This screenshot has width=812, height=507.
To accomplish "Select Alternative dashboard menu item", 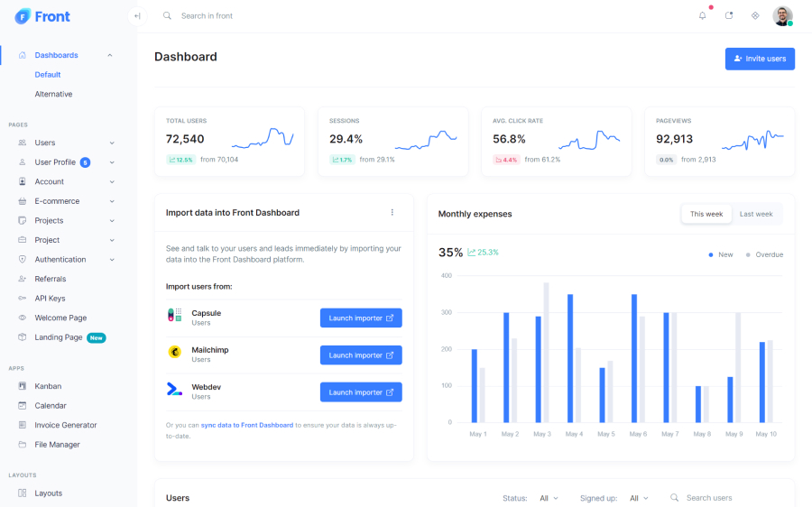I will pos(53,94).
